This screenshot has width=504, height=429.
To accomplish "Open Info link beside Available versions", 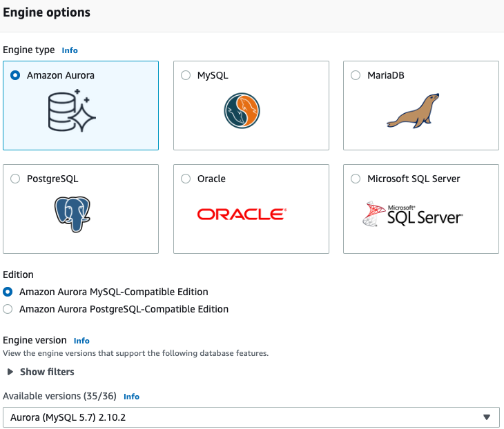I will pos(131,397).
